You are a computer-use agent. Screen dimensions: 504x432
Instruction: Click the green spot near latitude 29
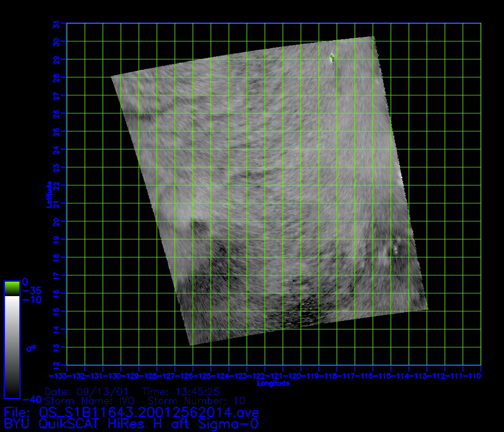[x=332, y=58]
